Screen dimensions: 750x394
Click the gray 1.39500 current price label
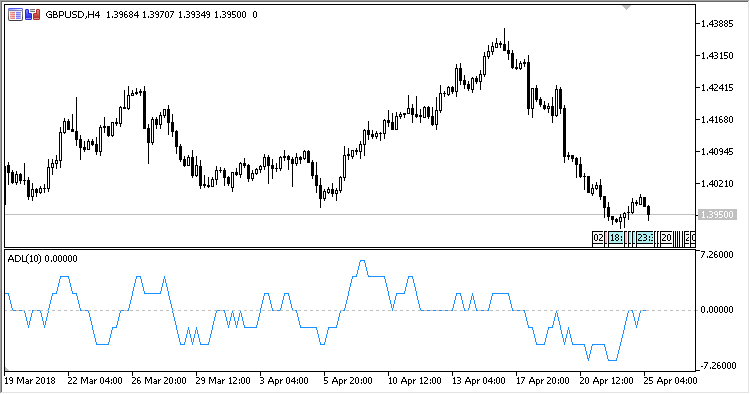pyautogui.click(x=716, y=215)
